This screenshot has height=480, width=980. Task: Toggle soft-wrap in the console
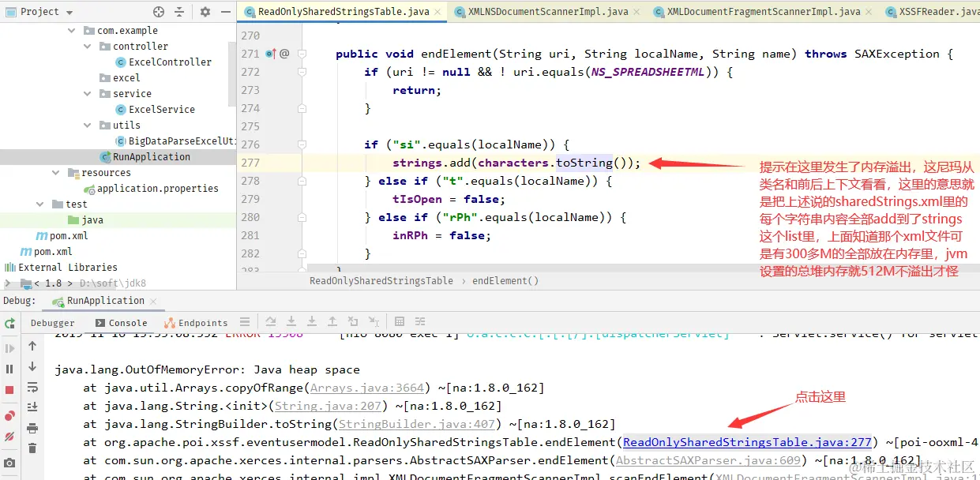pyautogui.click(x=32, y=387)
